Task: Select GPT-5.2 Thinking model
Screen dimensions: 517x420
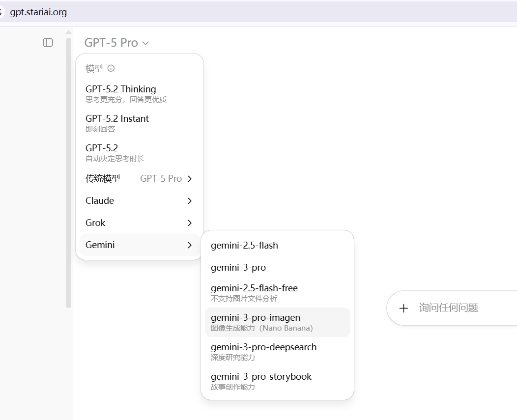Action: (121, 93)
